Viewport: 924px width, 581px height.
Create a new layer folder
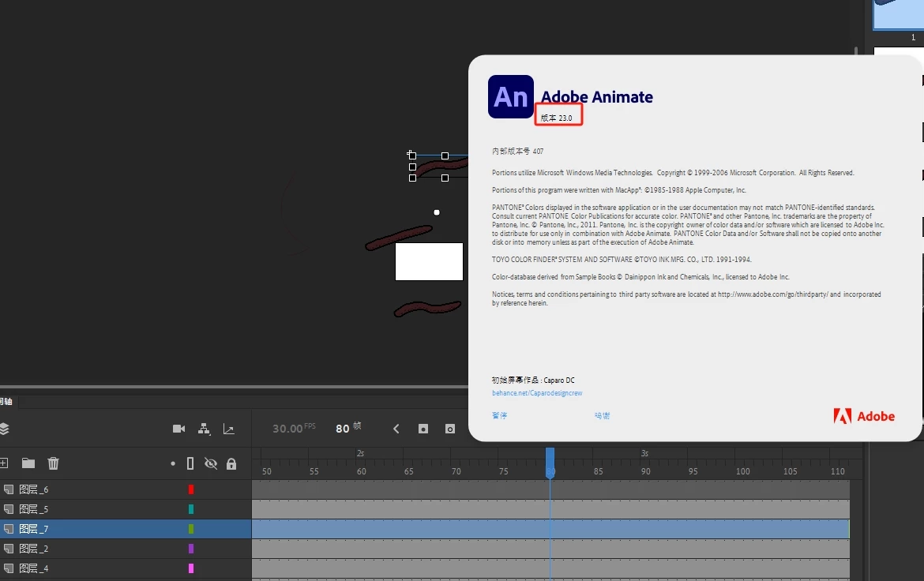[28, 463]
